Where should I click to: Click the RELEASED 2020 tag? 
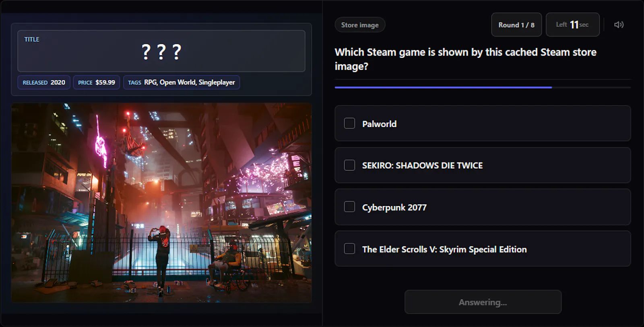(x=44, y=82)
